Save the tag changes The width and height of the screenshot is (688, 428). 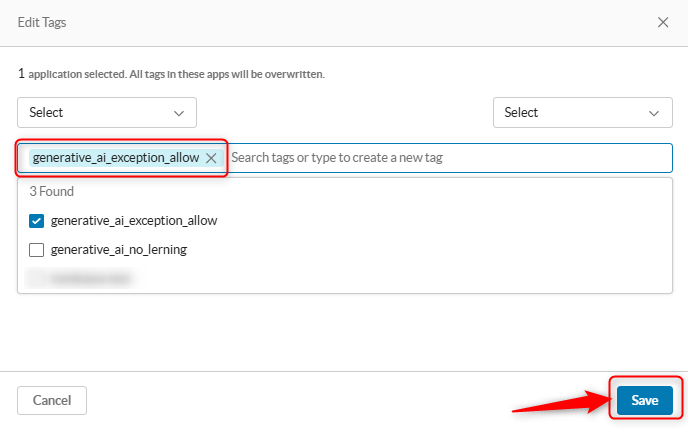pyautogui.click(x=645, y=400)
